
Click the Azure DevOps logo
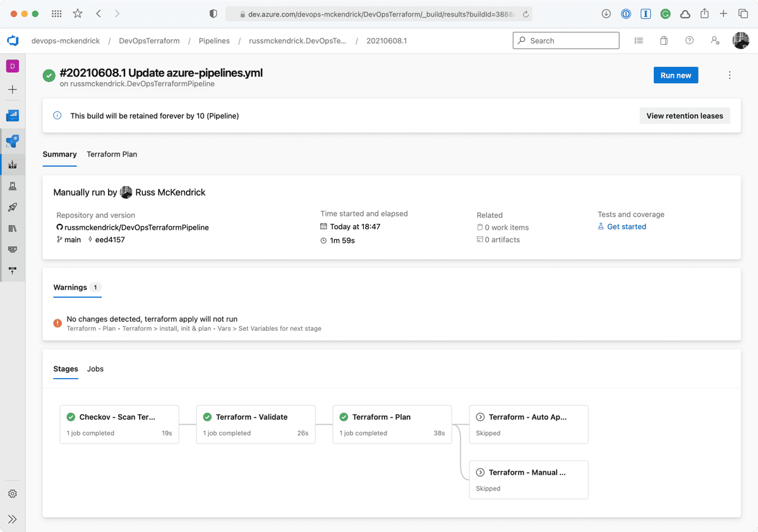(x=13, y=40)
